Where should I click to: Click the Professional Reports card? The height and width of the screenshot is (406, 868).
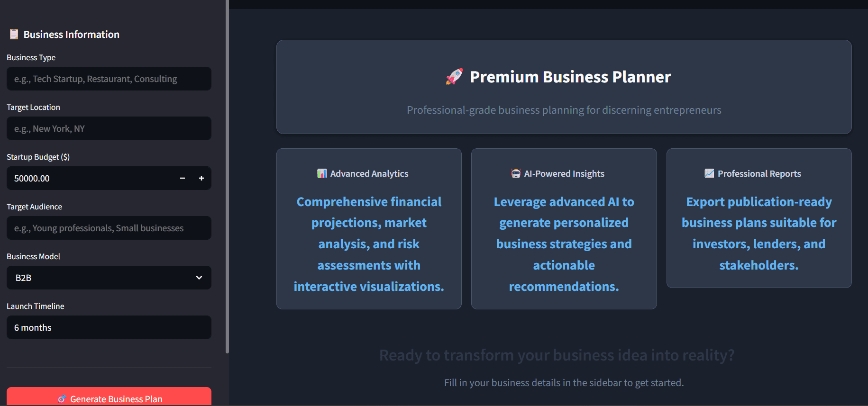coord(758,218)
